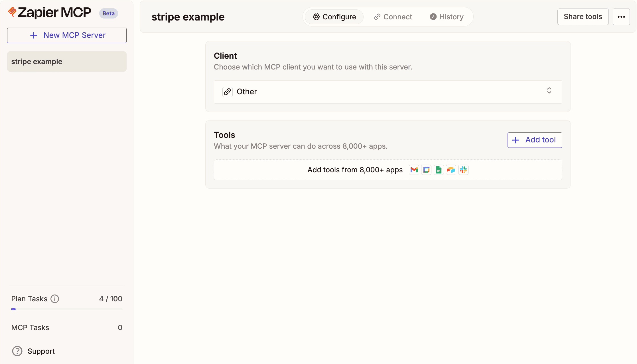Open the three-dots more options menu

pyautogui.click(x=621, y=17)
